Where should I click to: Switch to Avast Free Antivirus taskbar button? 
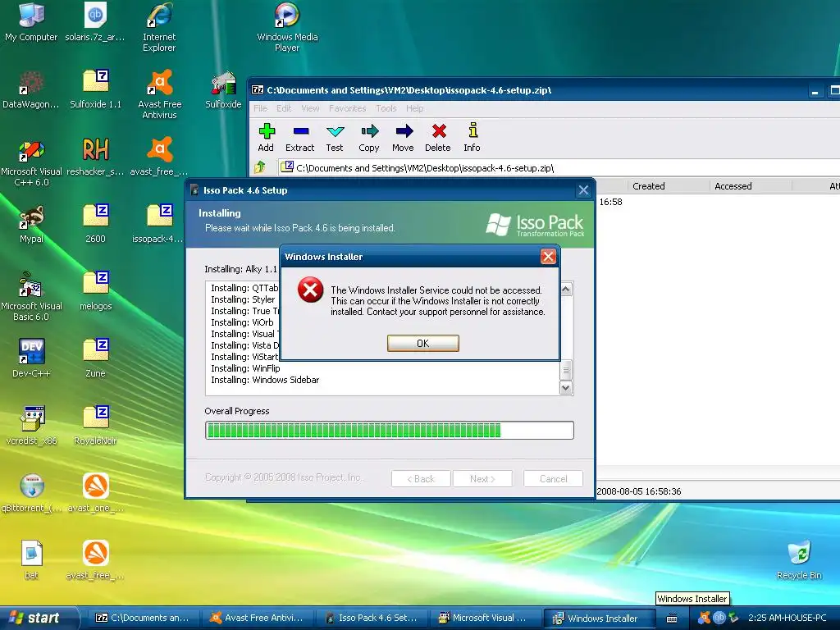pyautogui.click(x=257, y=619)
